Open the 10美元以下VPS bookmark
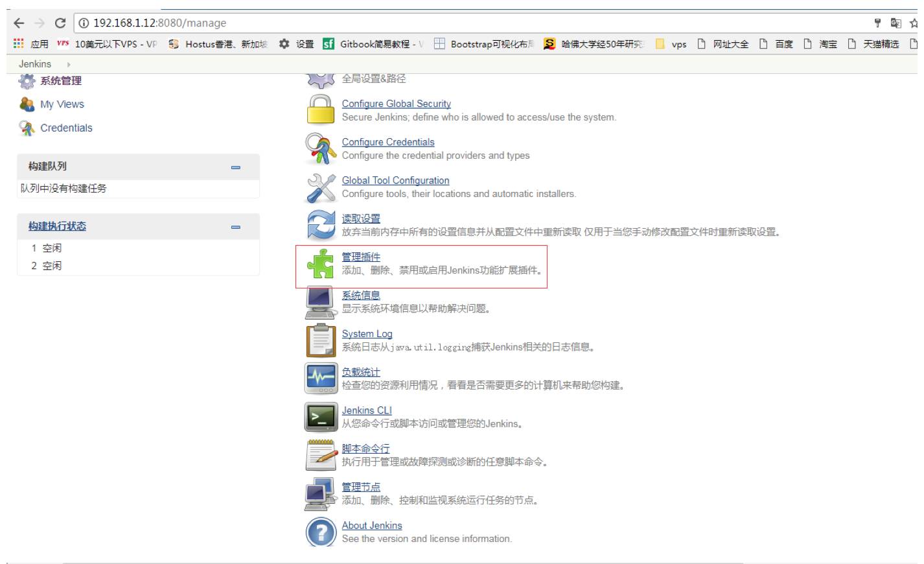The width and height of the screenshot is (924, 564). pyautogui.click(x=108, y=44)
